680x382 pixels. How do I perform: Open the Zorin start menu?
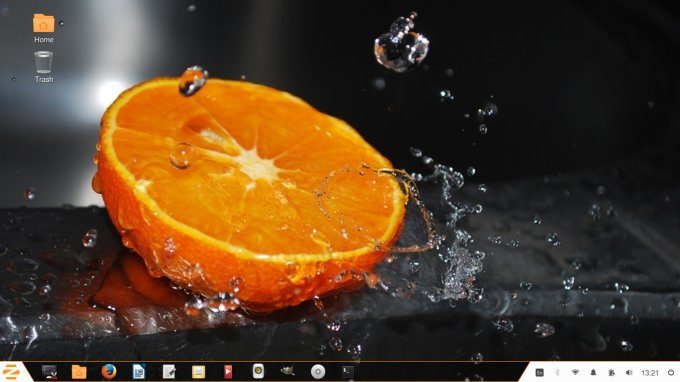(11, 372)
